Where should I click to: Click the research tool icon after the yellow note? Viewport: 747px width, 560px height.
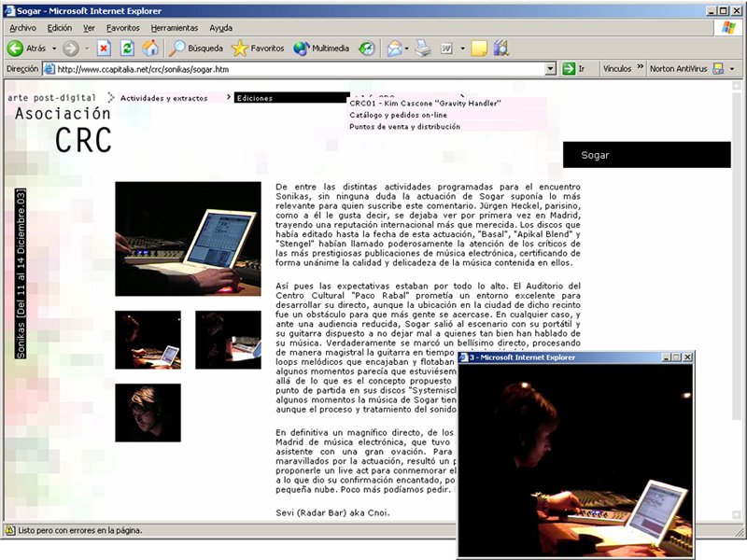(501, 49)
